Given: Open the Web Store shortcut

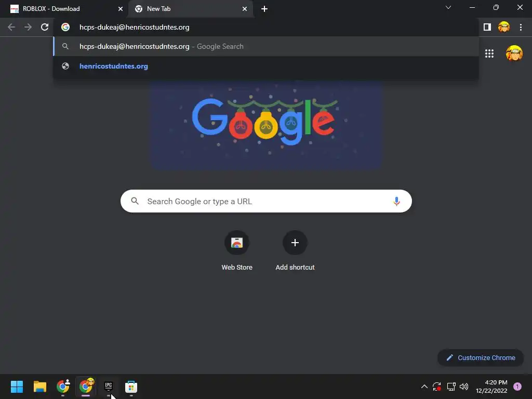Looking at the screenshot, I should click(x=237, y=251).
